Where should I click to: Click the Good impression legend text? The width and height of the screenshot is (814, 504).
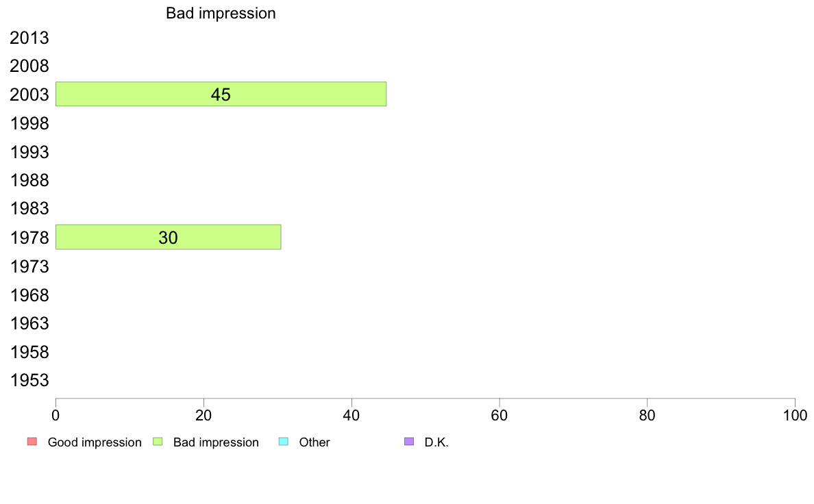(x=95, y=442)
